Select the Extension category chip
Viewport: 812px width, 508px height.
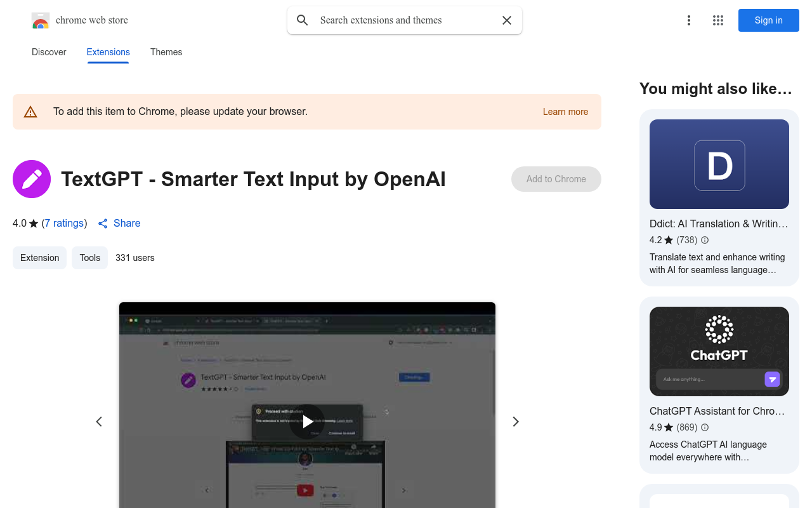[x=39, y=258]
